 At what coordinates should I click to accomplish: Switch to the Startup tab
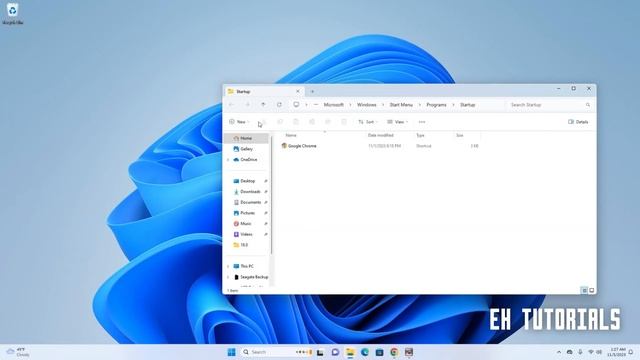tap(264, 91)
